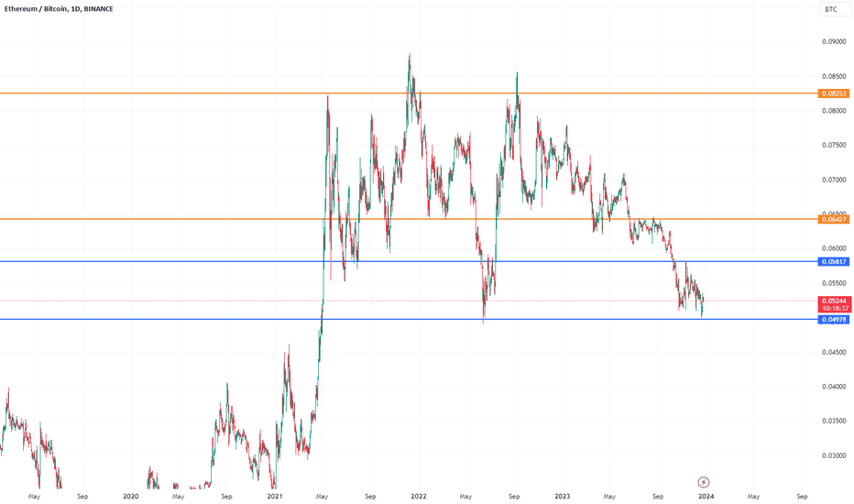
Task: Click the 2020 label on time axis
Action: point(131,497)
